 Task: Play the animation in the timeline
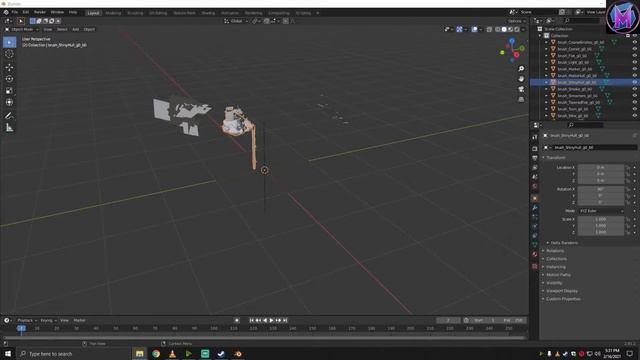(272, 320)
